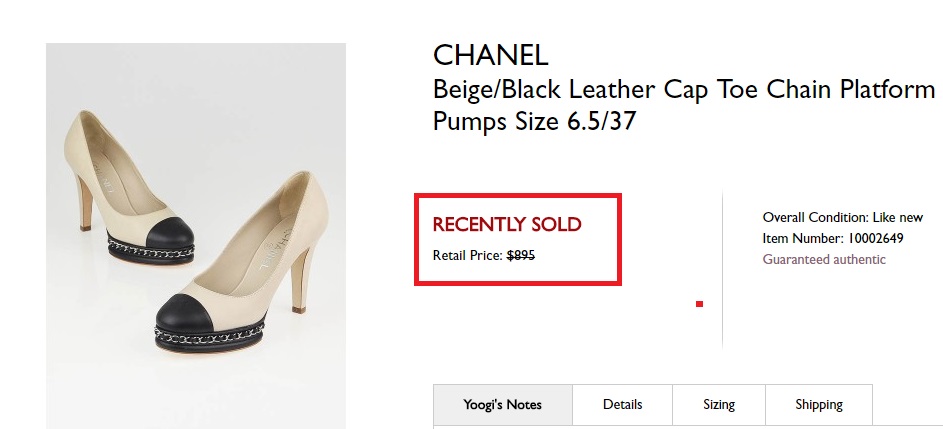Click the Retail Price label
The width and height of the screenshot is (943, 429).
[x=467, y=255]
